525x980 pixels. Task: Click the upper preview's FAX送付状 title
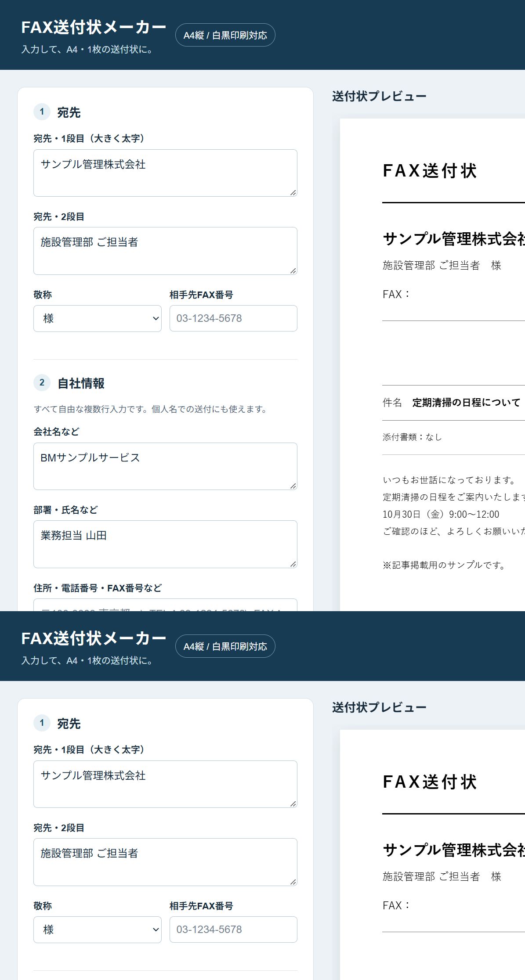[x=430, y=171]
